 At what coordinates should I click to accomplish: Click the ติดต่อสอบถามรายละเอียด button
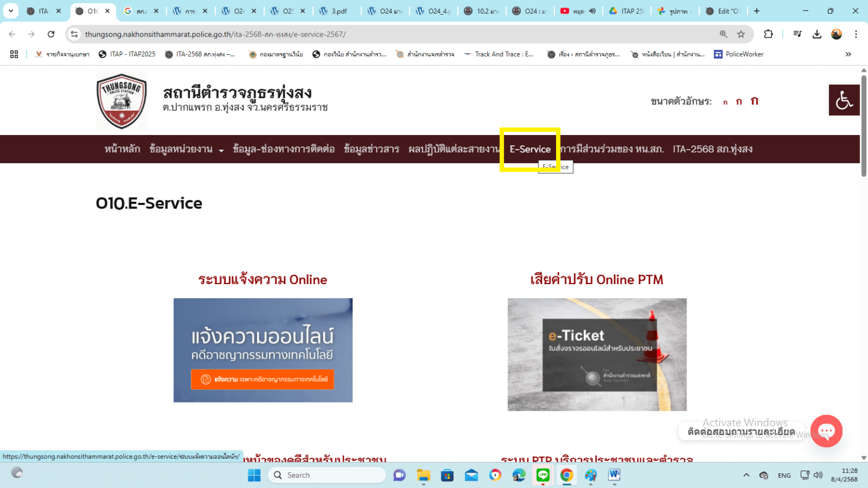(742, 431)
